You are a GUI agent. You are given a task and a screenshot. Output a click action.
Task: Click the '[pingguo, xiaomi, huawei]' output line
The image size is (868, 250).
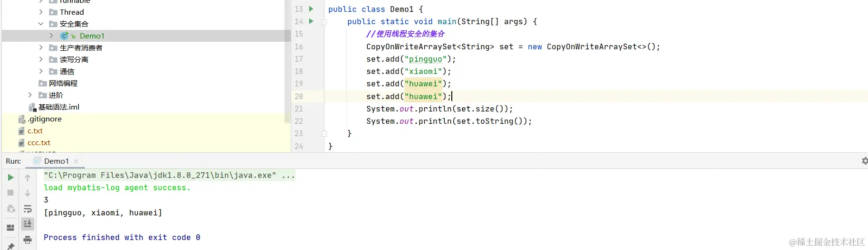(x=103, y=213)
